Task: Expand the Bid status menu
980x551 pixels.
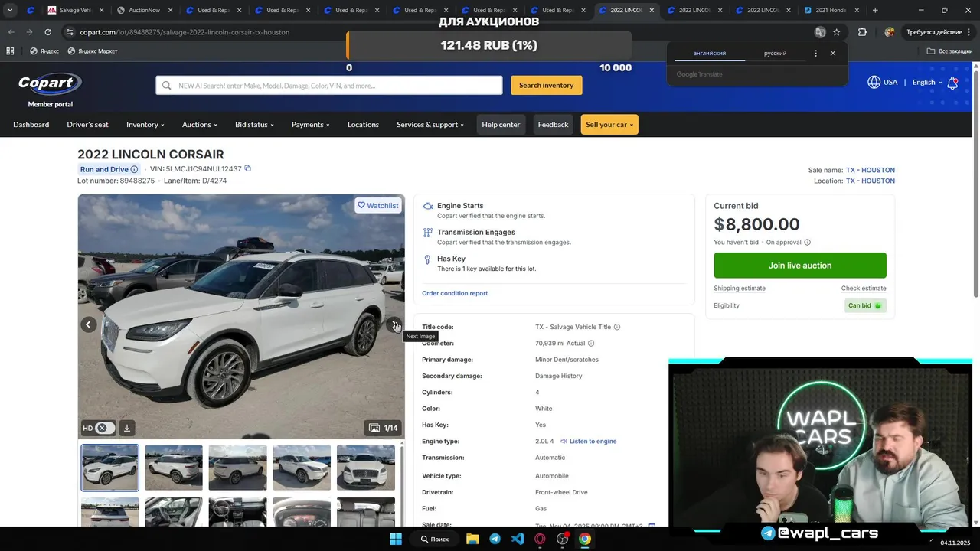Action: (254, 125)
